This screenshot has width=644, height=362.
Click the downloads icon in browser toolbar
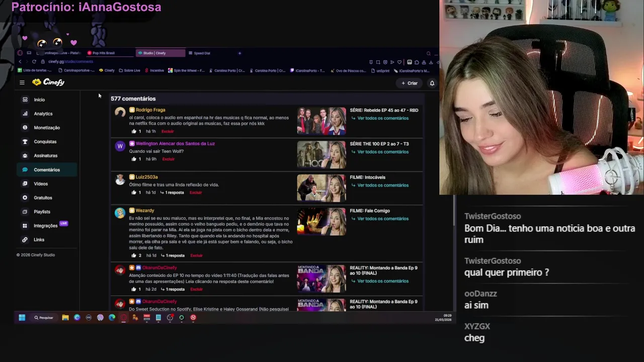pyautogui.click(x=431, y=62)
